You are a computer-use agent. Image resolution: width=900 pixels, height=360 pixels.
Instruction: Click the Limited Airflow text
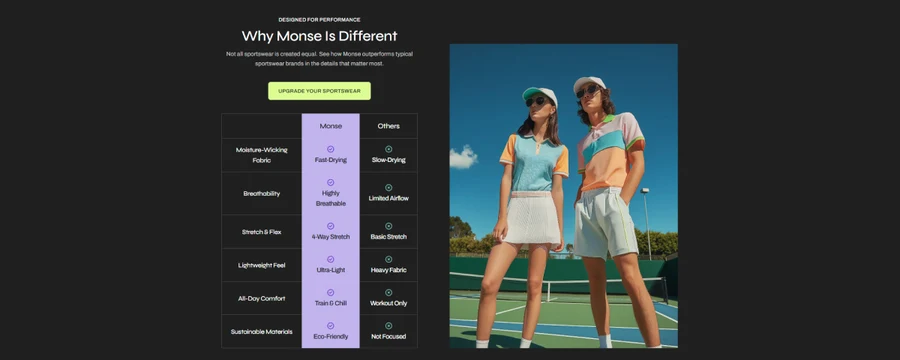(389, 199)
